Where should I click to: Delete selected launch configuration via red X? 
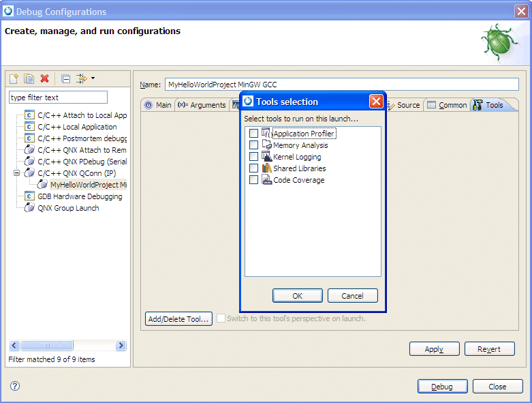point(45,79)
